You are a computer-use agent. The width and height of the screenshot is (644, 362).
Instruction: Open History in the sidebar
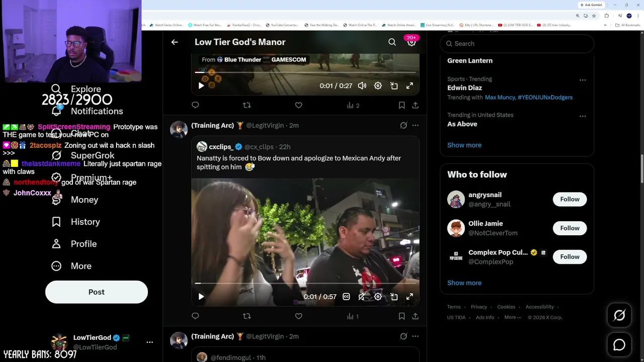75,222
